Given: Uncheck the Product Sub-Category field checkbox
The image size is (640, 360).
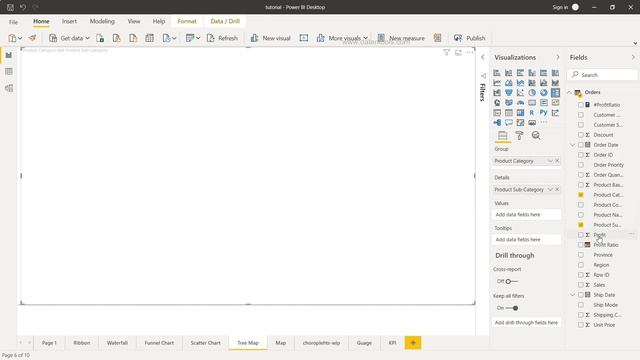Looking at the screenshot, I should point(580,225).
